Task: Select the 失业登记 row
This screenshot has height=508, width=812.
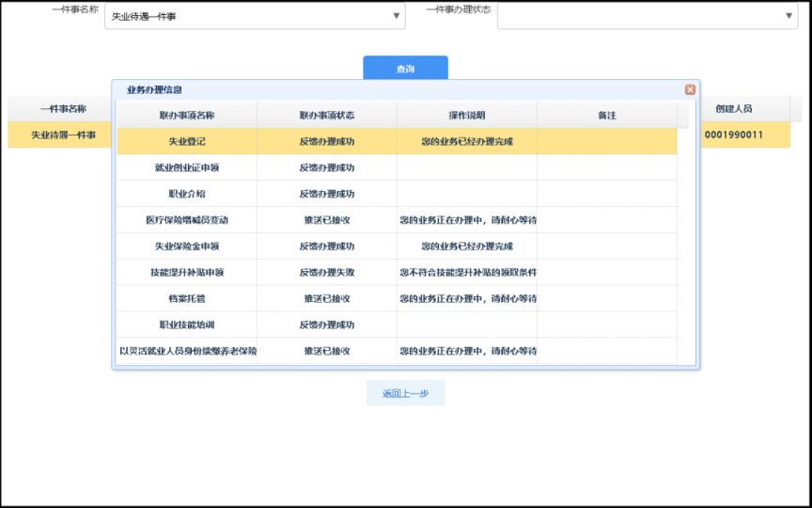Action: tap(186, 141)
